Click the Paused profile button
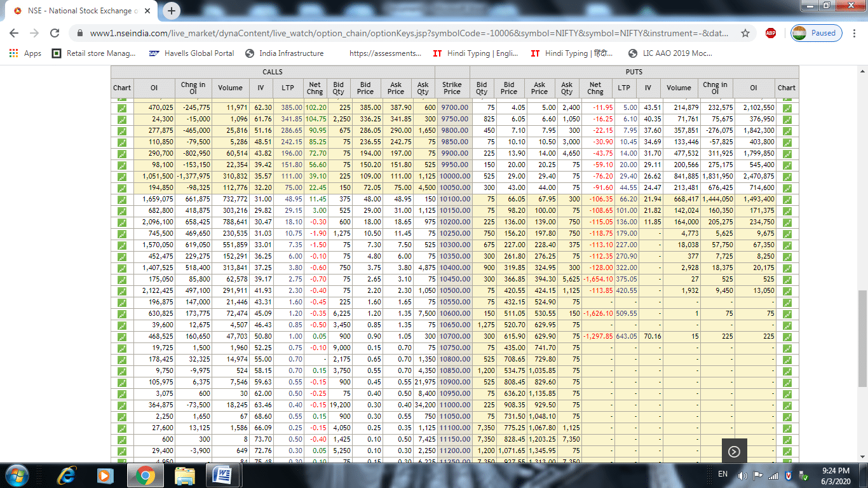The width and height of the screenshot is (868, 488). pyautogui.click(x=817, y=33)
